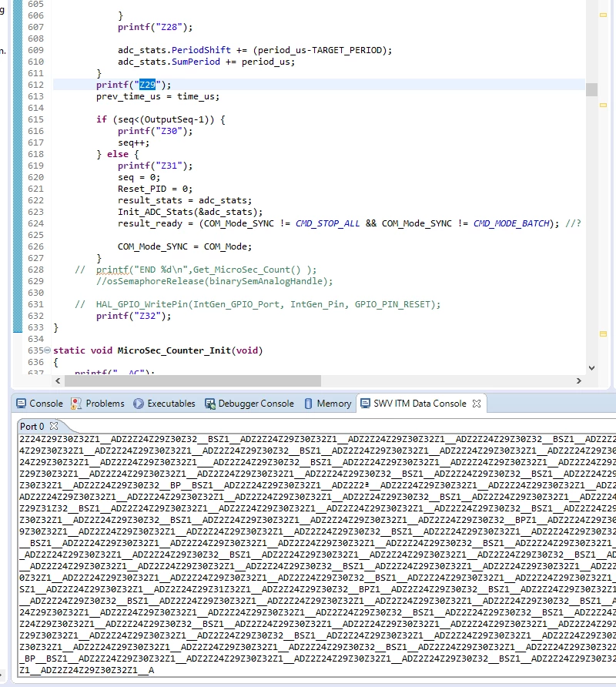Click the Debugger Console tab icon
Viewport: 616px width, 687px height.
point(210,404)
